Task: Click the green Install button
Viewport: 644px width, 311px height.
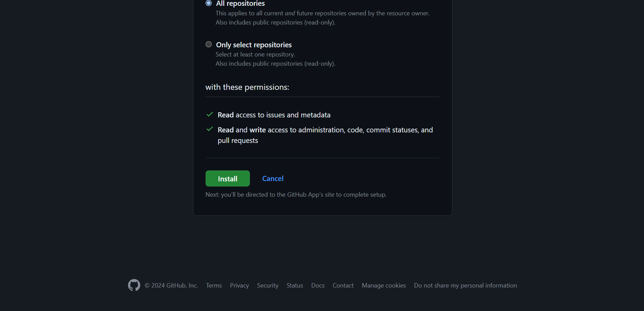Action: click(227, 178)
